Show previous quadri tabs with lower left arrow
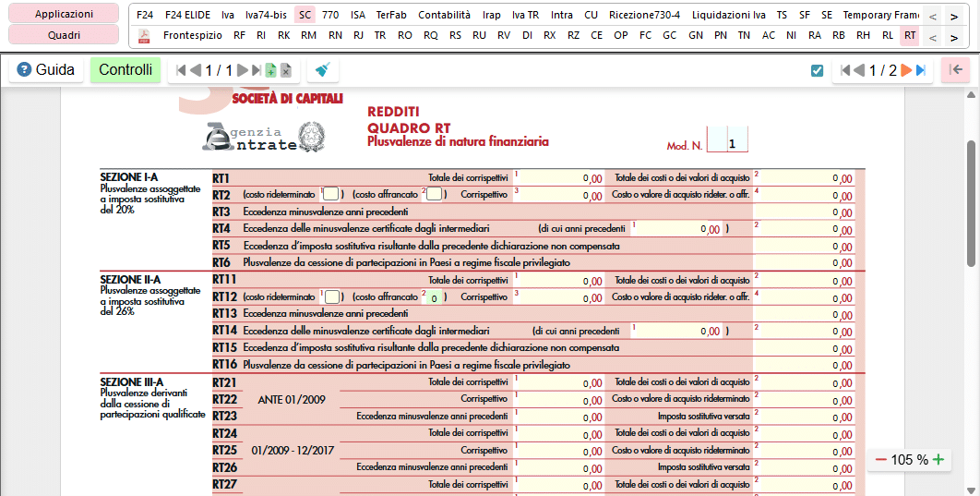Screen dimensions: 980x496 click(x=933, y=38)
